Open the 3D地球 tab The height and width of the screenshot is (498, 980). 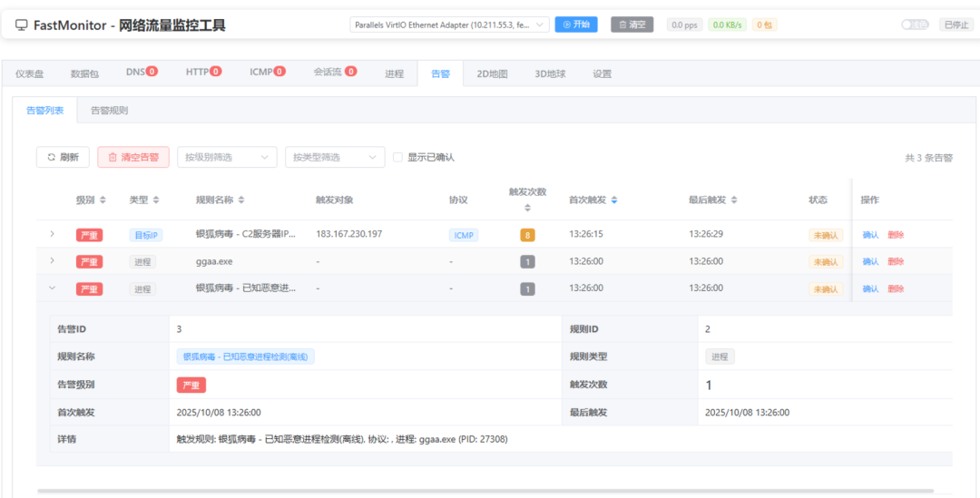(550, 73)
